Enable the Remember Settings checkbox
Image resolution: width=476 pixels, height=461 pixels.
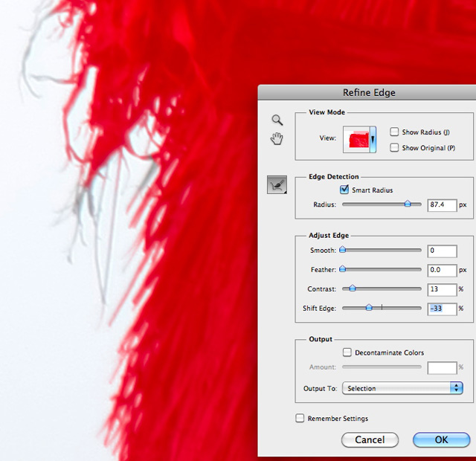[300, 418]
